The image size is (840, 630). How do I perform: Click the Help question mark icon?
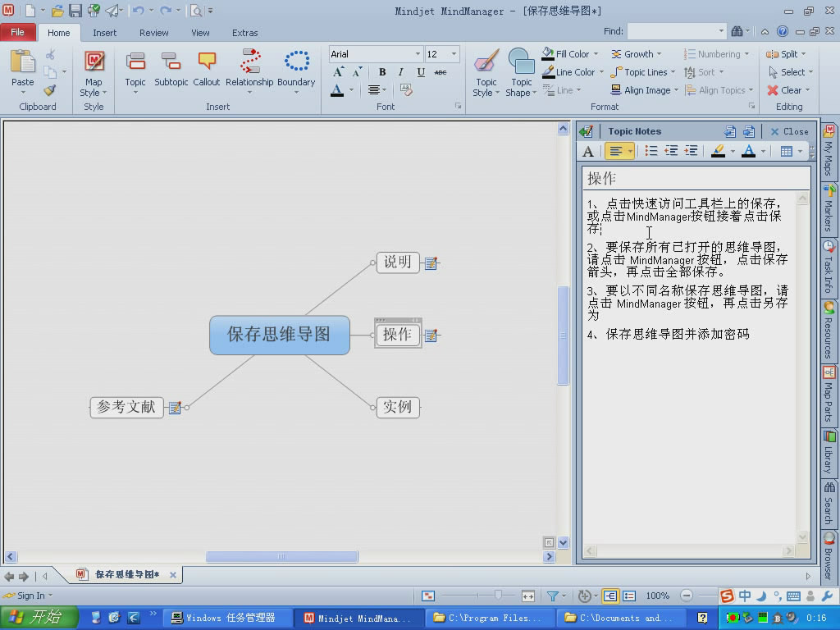coord(782,32)
